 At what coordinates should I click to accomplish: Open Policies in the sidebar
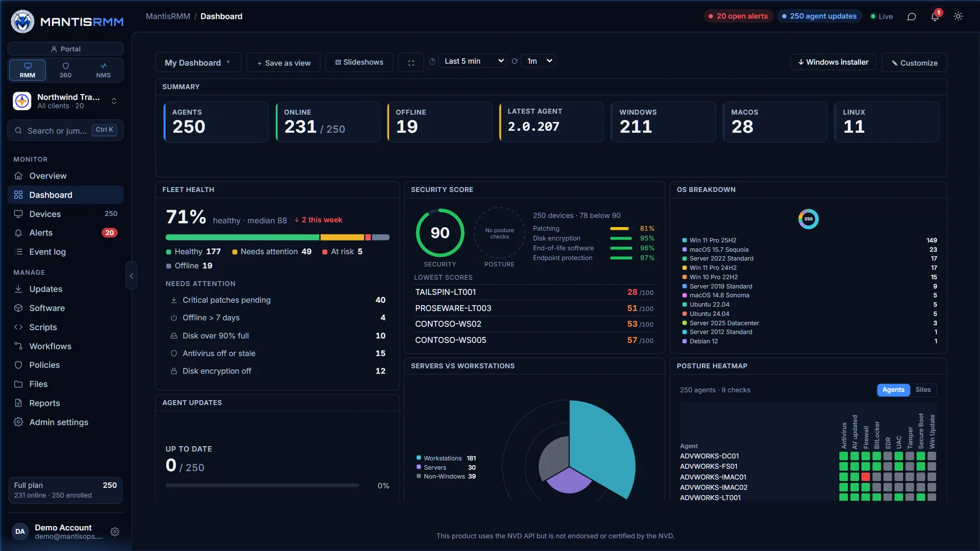click(x=66, y=365)
